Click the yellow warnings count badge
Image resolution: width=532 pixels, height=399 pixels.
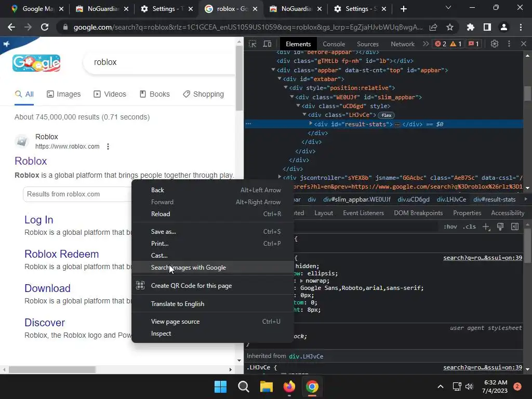pos(456,44)
